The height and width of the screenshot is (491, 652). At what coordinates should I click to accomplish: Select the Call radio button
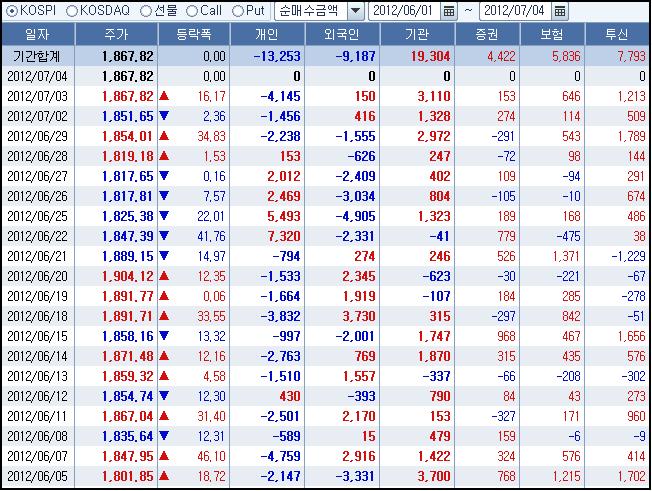[191, 11]
